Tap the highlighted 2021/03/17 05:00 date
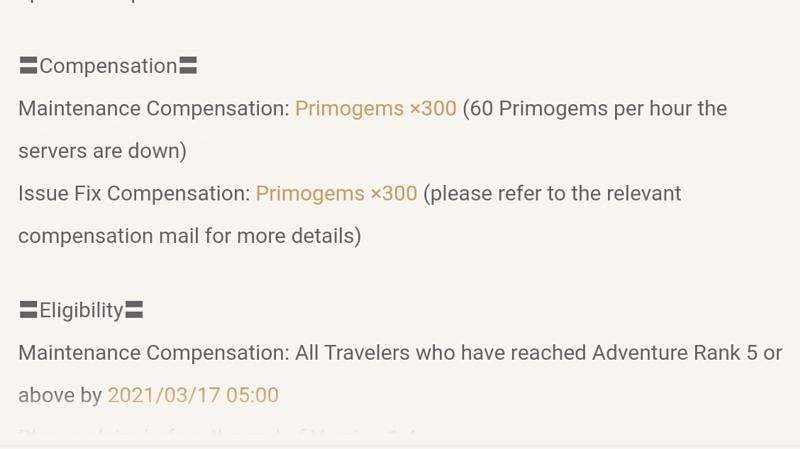 (193, 395)
